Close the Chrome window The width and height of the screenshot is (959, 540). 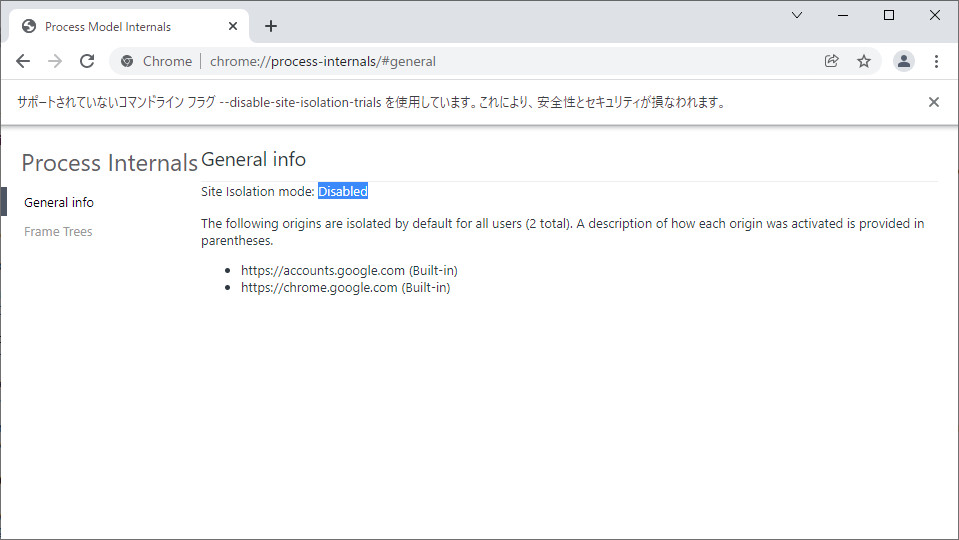935,15
